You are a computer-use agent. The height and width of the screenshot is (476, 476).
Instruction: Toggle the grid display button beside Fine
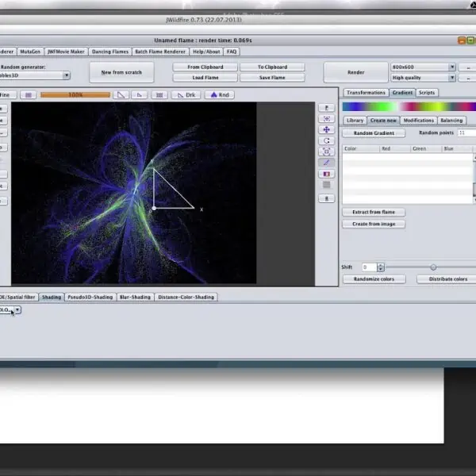point(29,95)
